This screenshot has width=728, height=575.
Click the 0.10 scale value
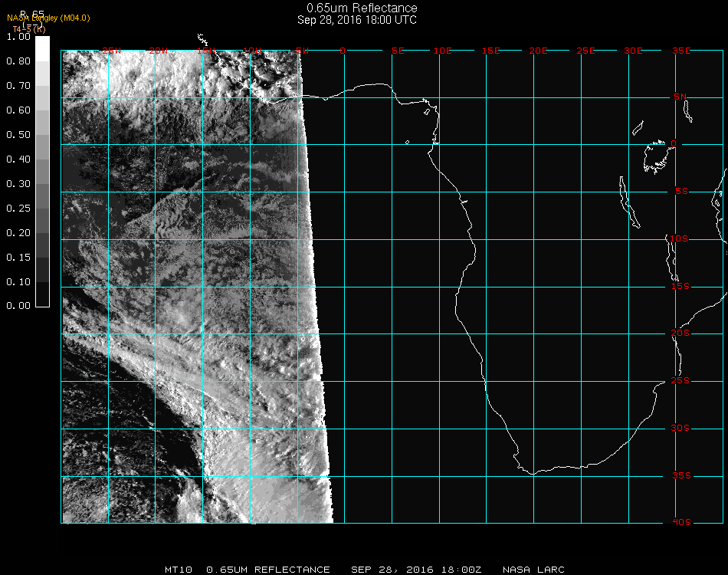pos(18,282)
